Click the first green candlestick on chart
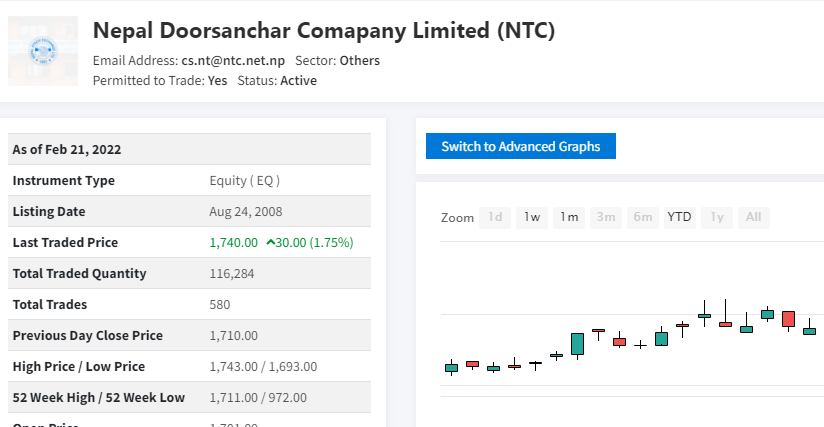824x427 pixels. coord(451,367)
